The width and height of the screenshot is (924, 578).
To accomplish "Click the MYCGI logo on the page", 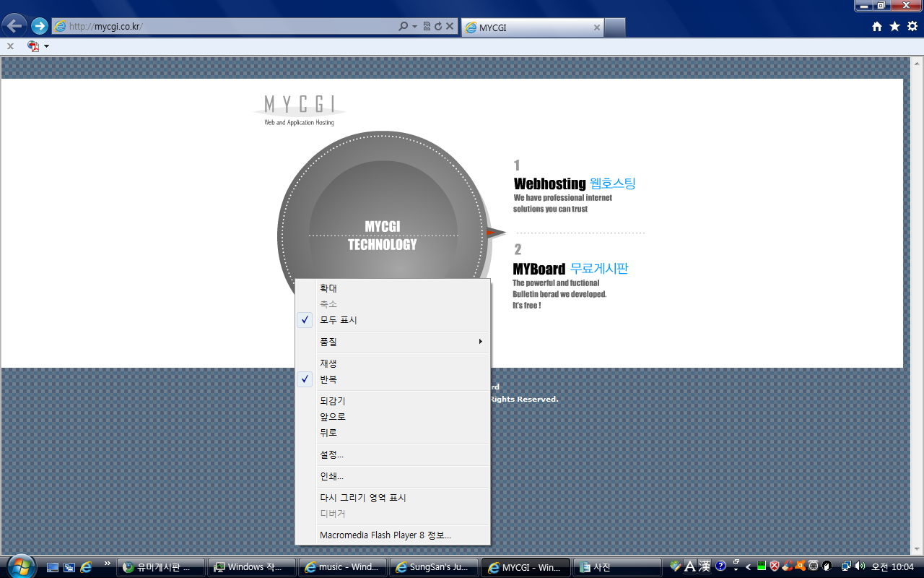I will coord(300,110).
